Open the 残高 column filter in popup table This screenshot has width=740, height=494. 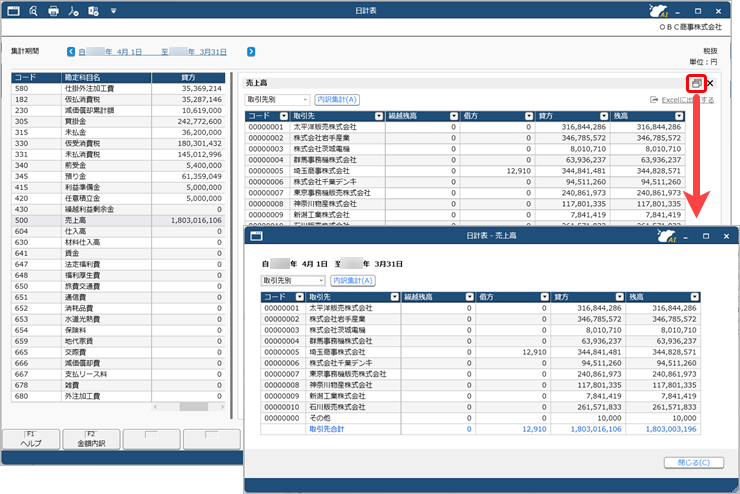[695, 297]
